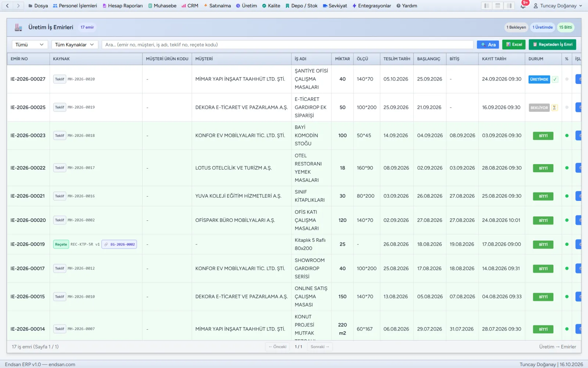This screenshot has width=588, height=368.
Task: Go to next page with Sonraki
Action: pos(320,347)
